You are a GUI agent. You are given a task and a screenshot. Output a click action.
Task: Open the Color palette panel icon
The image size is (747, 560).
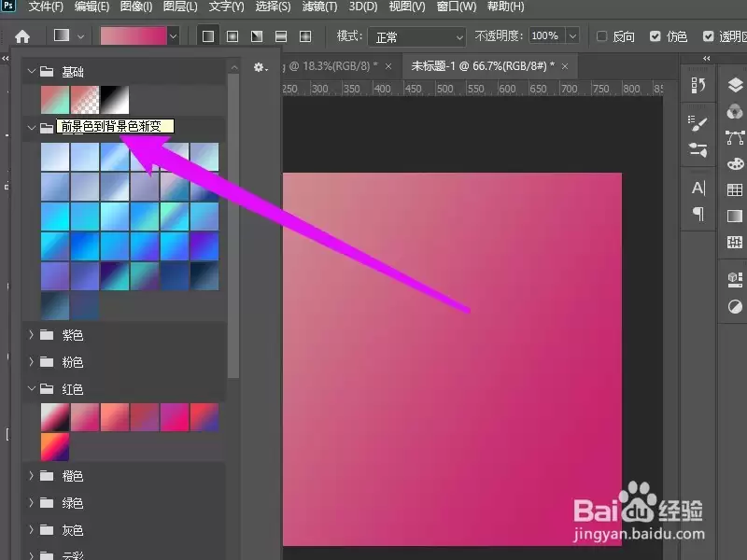coord(735,164)
